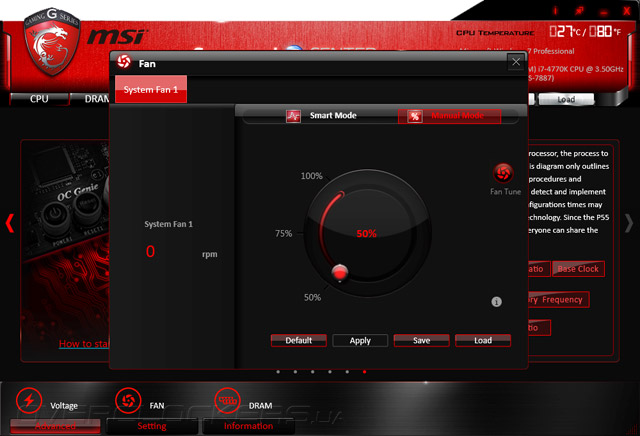640x436 pixels.
Task: Open the Advanced section
Action: pyautogui.click(x=55, y=426)
